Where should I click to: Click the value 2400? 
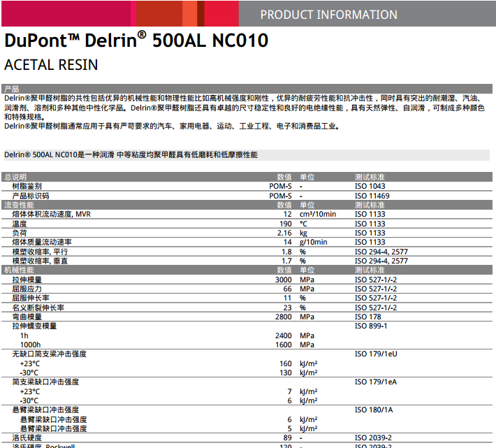click(284, 335)
